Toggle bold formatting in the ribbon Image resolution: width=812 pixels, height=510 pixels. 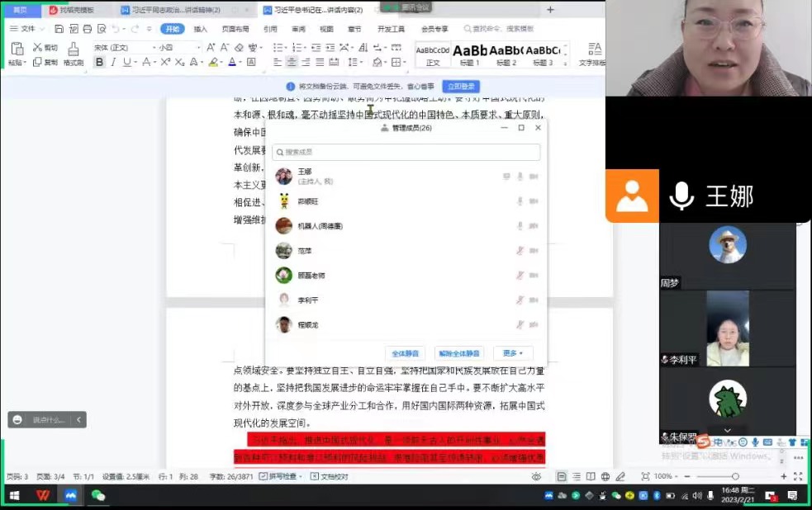[x=99, y=62]
